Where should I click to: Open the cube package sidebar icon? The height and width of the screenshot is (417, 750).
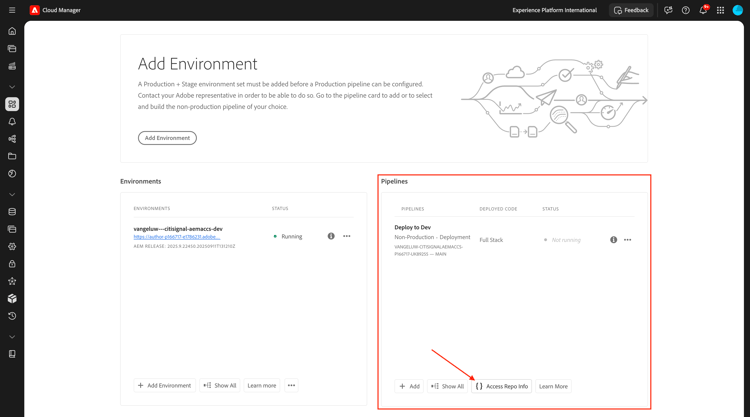click(x=12, y=298)
